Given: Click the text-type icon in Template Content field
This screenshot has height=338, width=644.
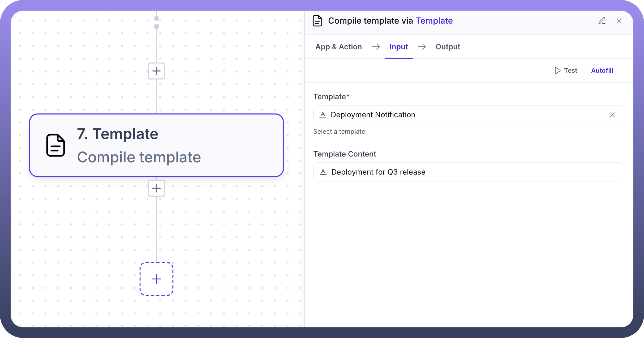Looking at the screenshot, I should pyautogui.click(x=323, y=172).
